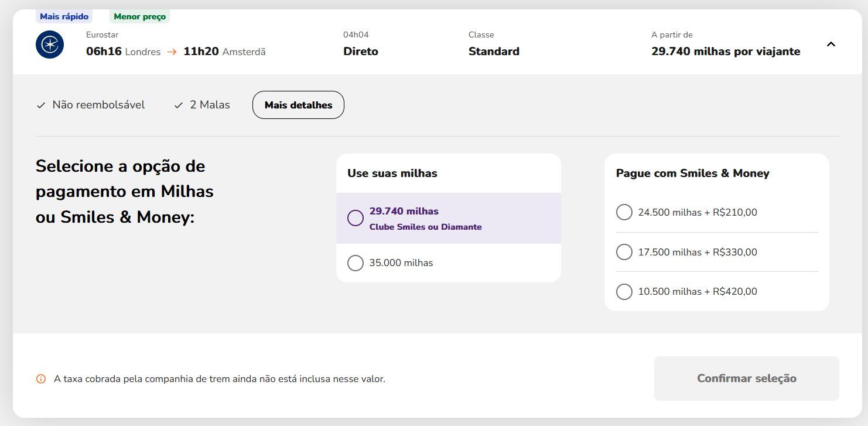The image size is (868, 426).
Task: Open Mais detalhes
Action: pos(298,105)
